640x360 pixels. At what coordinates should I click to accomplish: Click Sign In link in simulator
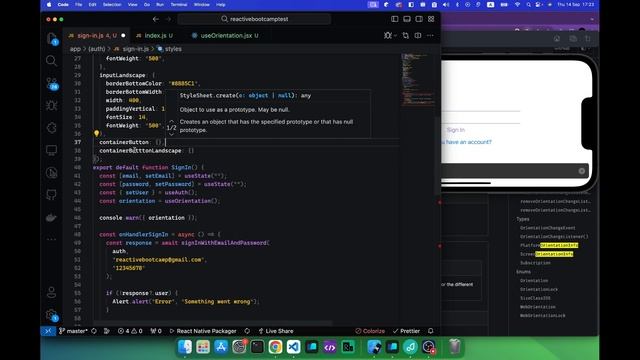point(456,130)
